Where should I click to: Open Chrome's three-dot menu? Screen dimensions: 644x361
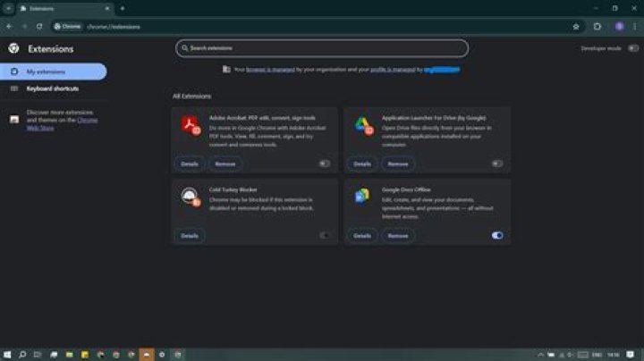[x=634, y=27]
